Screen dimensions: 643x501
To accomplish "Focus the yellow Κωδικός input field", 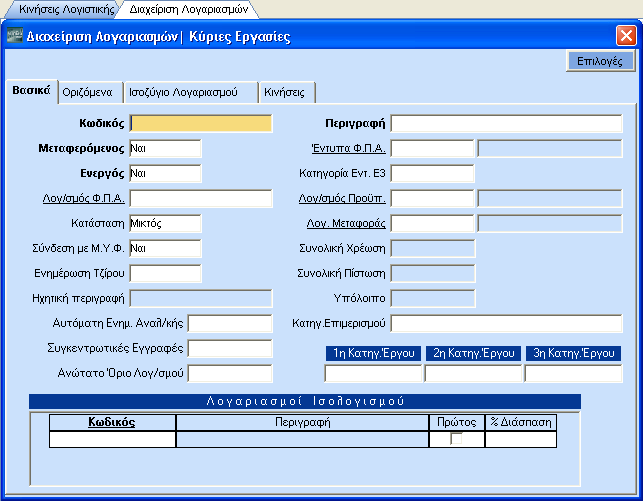I will pyautogui.click(x=201, y=123).
